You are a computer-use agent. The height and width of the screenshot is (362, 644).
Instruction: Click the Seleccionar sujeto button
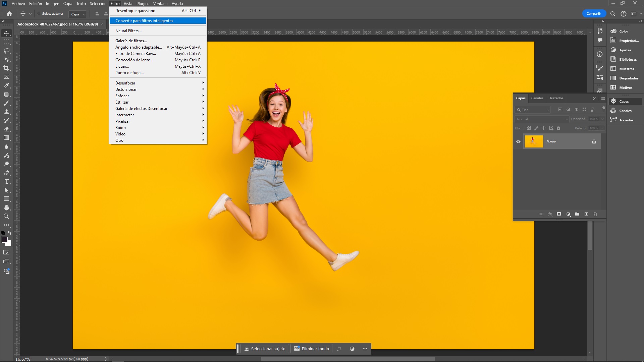coord(265,349)
